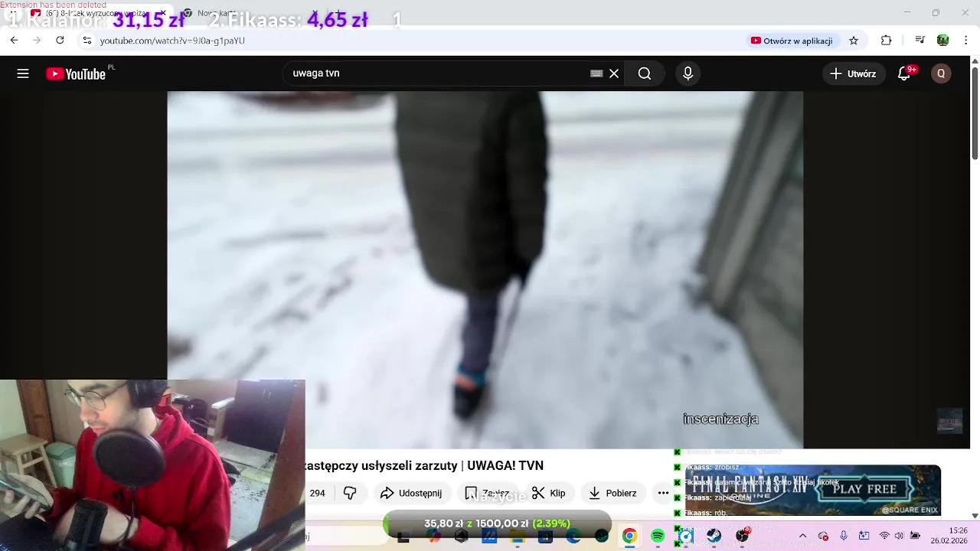The image size is (980, 551).
Task: Click PLAY FREE on Final Fantasy ad
Action: pos(864,489)
